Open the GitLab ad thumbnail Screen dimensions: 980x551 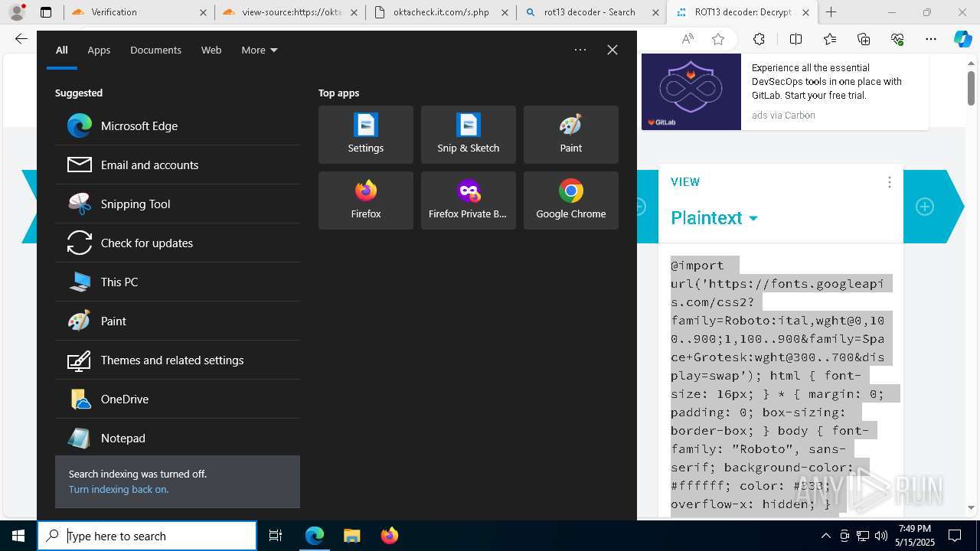pos(691,91)
